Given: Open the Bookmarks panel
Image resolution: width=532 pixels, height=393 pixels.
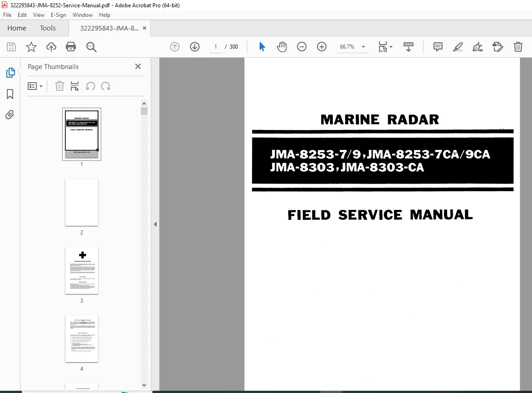Looking at the screenshot, I should (x=10, y=94).
